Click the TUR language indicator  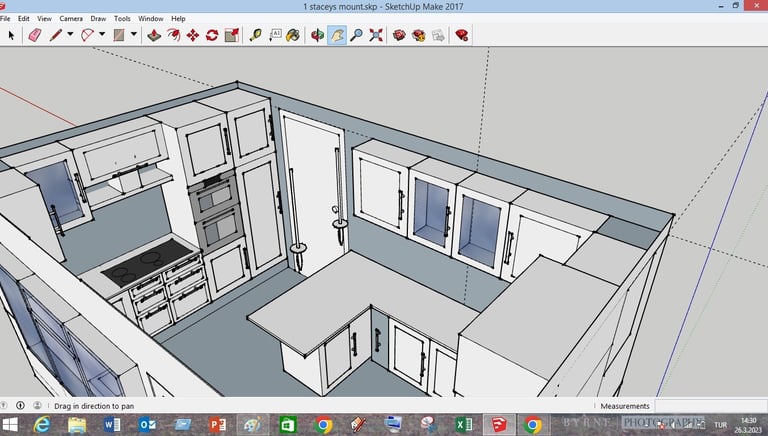720,425
